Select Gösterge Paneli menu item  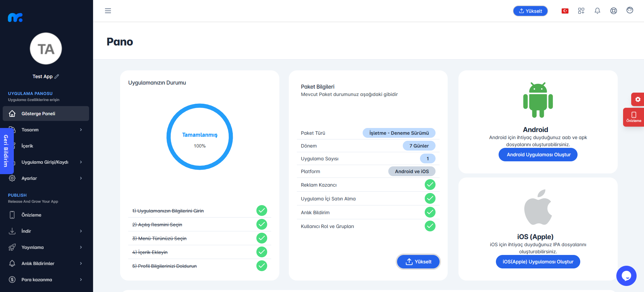point(46,113)
